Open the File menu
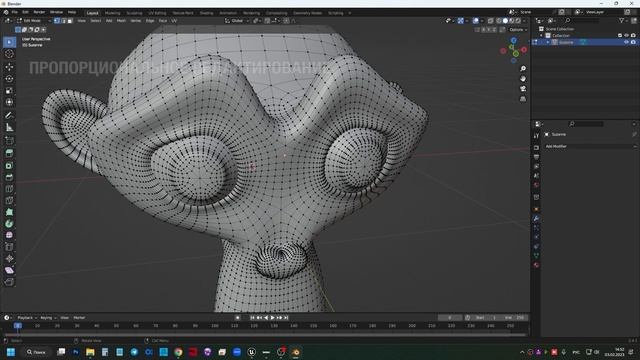640x360 pixels. pyautogui.click(x=15, y=12)
